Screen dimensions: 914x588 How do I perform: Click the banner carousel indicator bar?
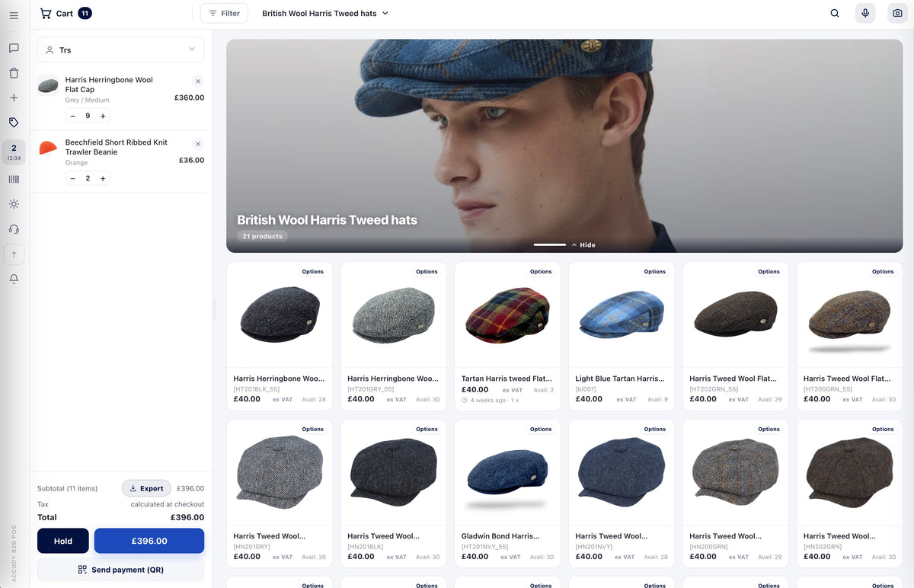tap(550, 245)
